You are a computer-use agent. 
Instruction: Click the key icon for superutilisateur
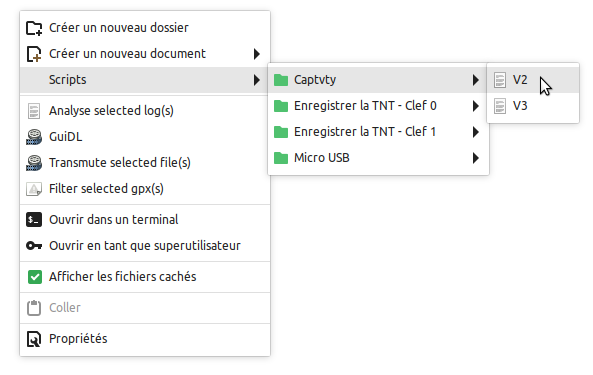34,246
